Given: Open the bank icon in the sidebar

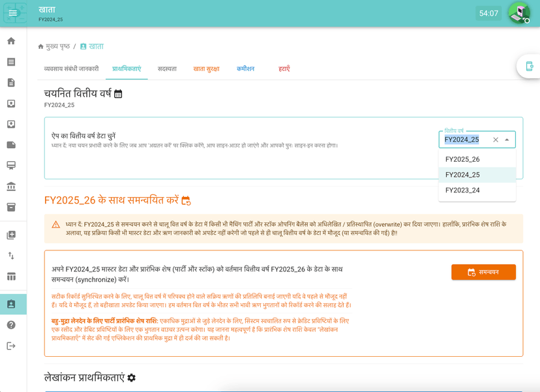Looking at the screenshot, I should point(11,187).
